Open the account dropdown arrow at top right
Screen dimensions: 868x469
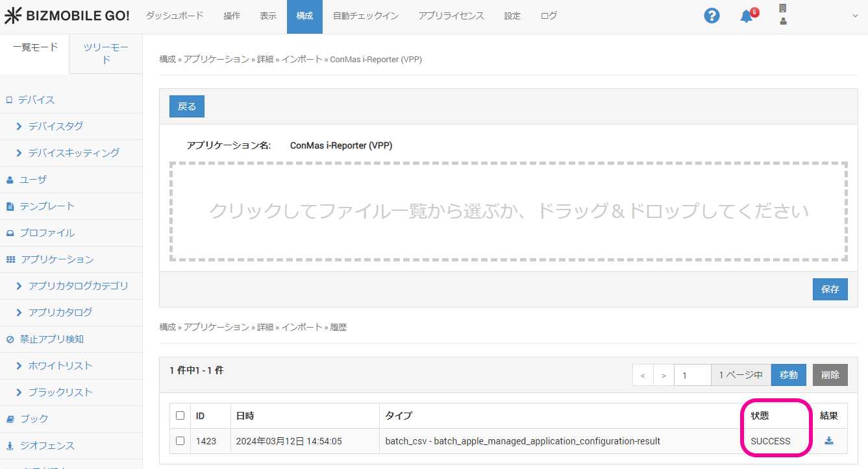pyautogui.click(x=854, y=16)
